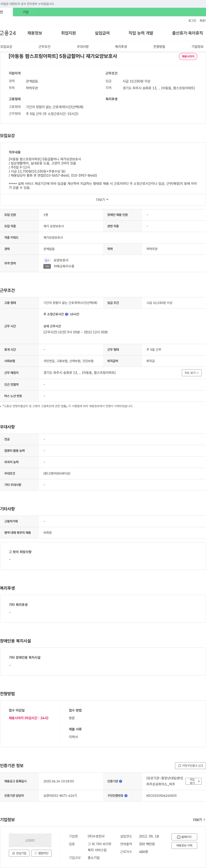This screenshot has height=868, width=206.
Task: Click 기업규모 value 중소기업
Action: coord(94,857)
